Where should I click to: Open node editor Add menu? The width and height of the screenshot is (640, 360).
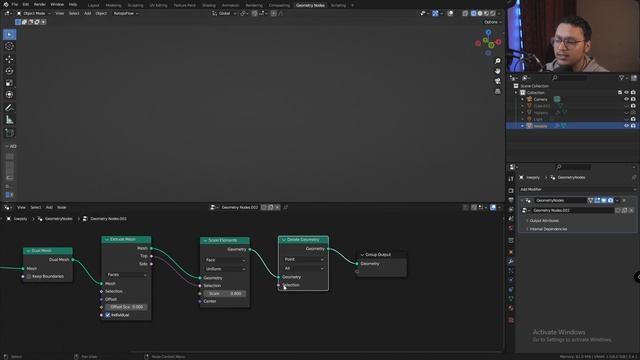49,207
